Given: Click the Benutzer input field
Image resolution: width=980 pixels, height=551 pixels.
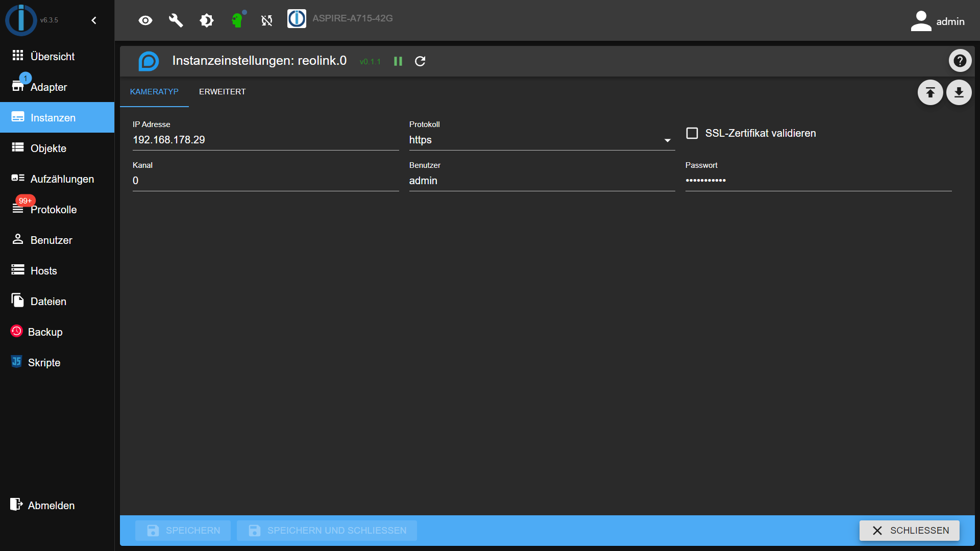Looking at the screenshot, I should [542, 181].
